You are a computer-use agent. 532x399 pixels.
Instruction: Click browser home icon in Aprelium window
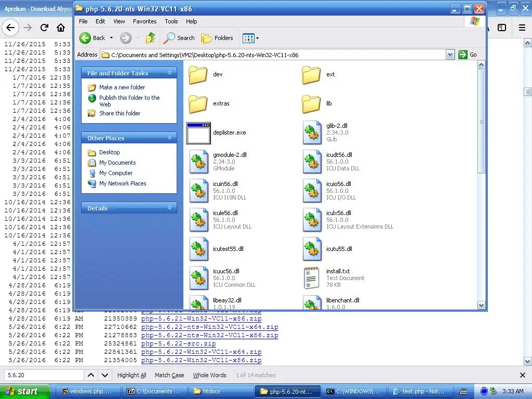pyautogui.click(x=61, y=28)
